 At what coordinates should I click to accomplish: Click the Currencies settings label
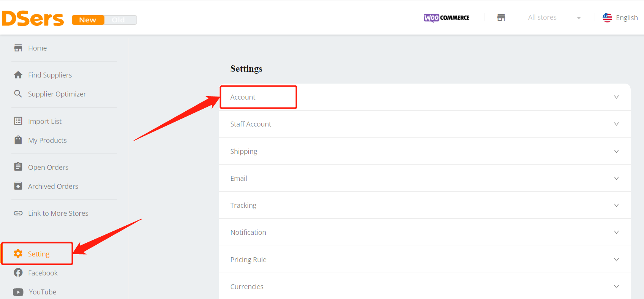pyautogui.click(x=247, y=286)
